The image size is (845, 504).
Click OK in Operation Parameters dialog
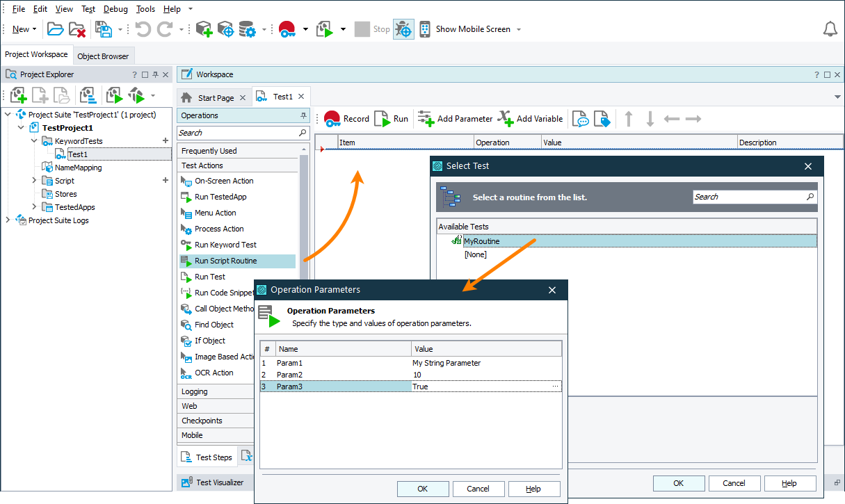pos(422,489)
